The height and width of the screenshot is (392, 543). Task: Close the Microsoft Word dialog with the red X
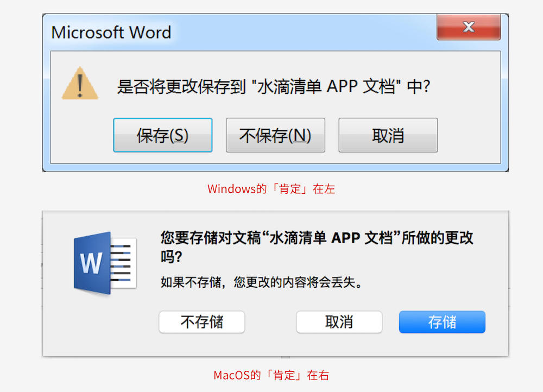(469, 27)
